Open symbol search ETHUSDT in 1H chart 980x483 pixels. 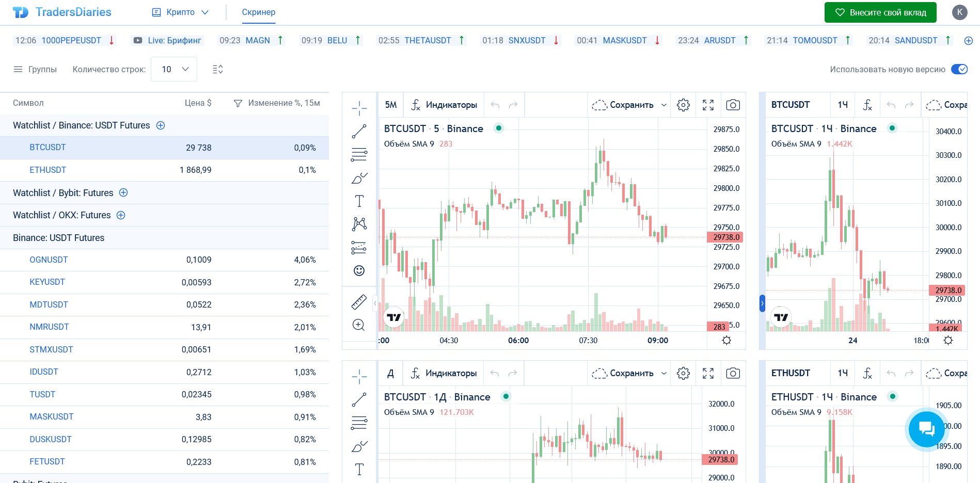tap(791, 373)
